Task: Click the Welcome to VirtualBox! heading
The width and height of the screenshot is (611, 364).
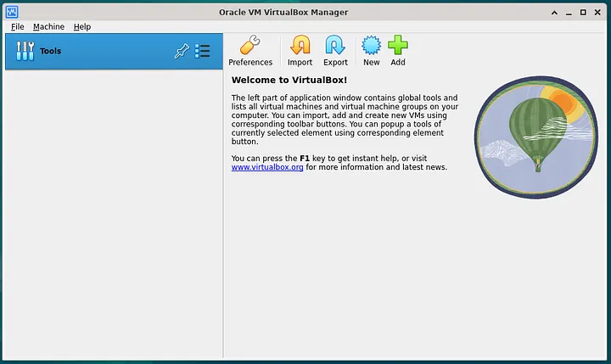Action: 289,80
